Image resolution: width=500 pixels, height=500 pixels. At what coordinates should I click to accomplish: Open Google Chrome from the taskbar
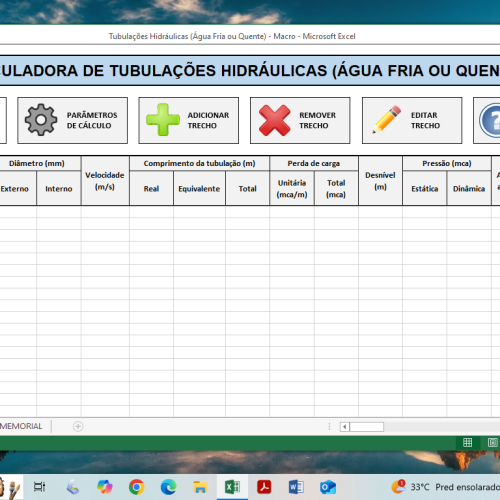[x=137, y=487]
